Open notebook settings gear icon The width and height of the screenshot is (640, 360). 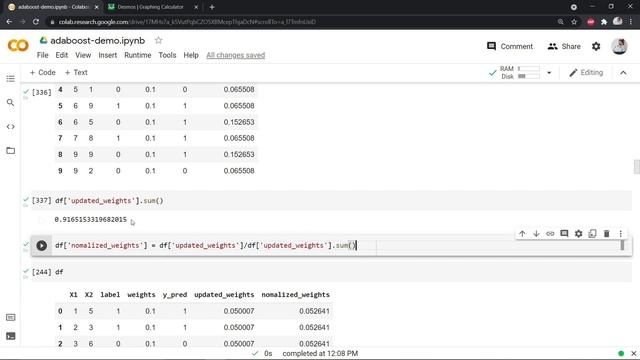596,47
